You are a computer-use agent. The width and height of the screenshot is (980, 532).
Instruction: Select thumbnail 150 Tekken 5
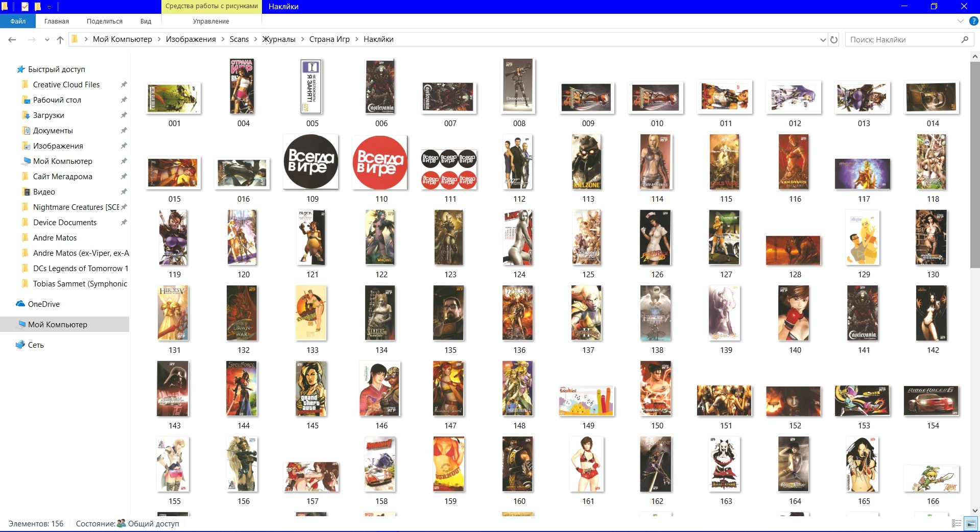(x=656, y=389)
